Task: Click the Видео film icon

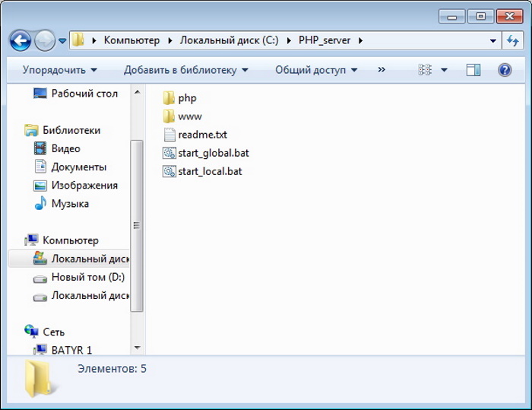Action: click(x=40, y=148)
